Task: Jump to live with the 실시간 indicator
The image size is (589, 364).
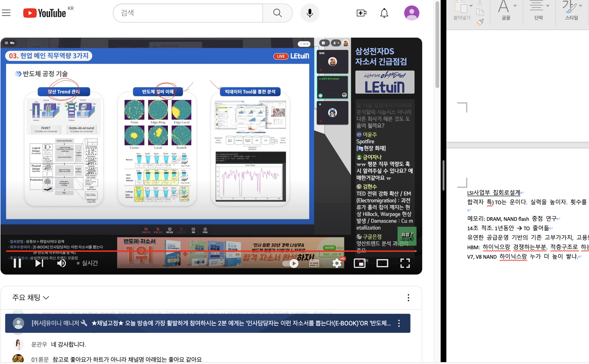Action: (87, 263)
